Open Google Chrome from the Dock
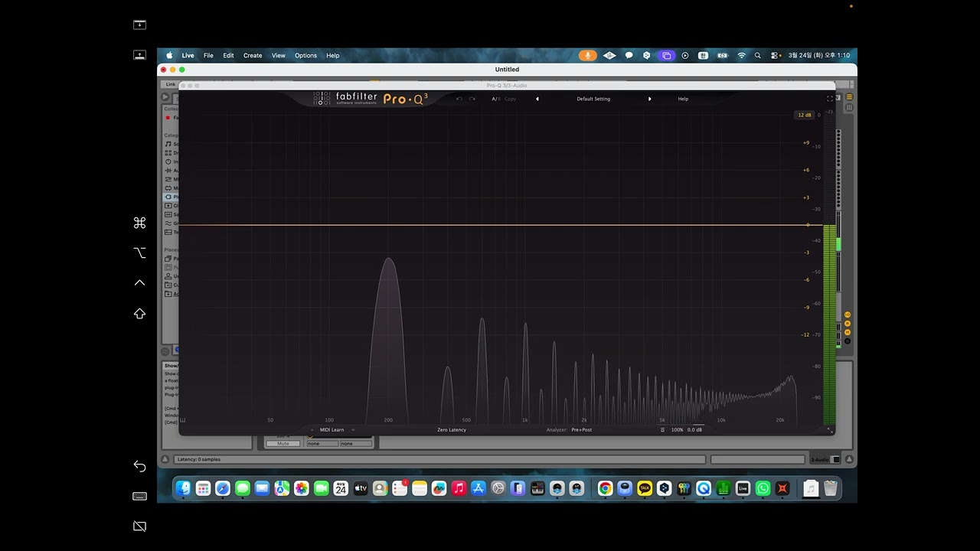The height and width of the screenshot is (551, 980). coord(605,488)
